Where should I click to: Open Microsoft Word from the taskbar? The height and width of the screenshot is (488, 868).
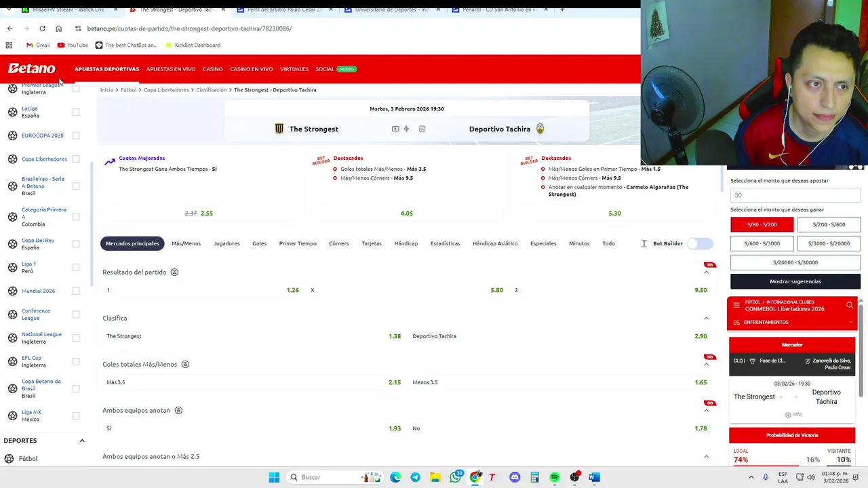click(x=594, y=477)
